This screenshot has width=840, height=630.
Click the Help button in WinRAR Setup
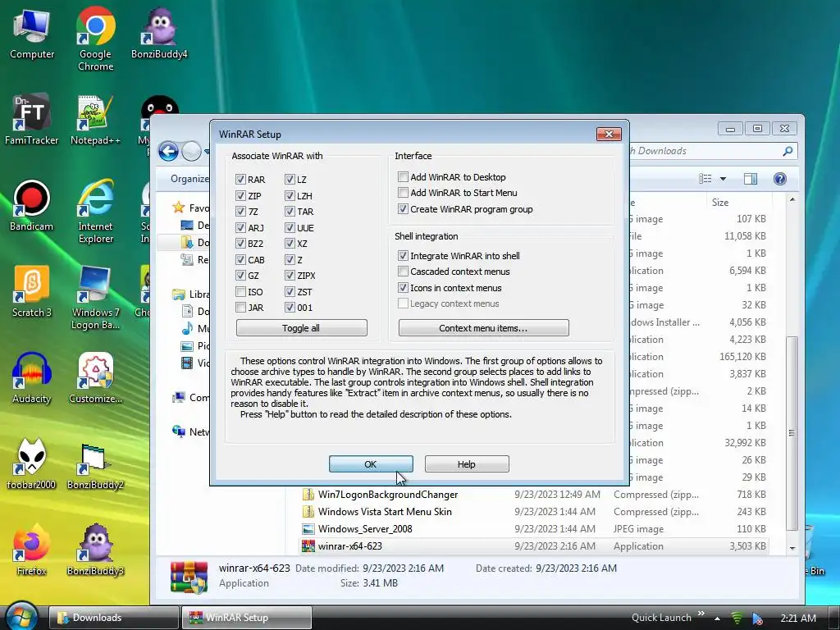[467, 464]
